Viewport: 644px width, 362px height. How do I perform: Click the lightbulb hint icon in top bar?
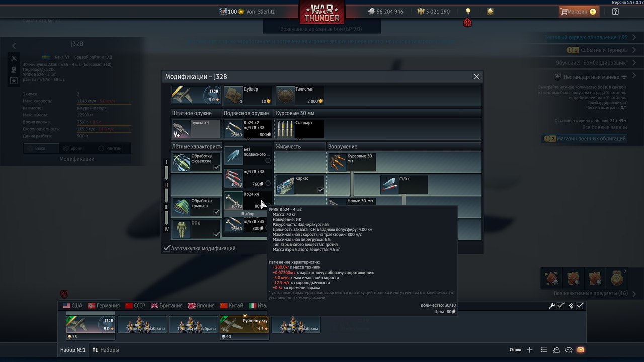(x=468, y=11)
